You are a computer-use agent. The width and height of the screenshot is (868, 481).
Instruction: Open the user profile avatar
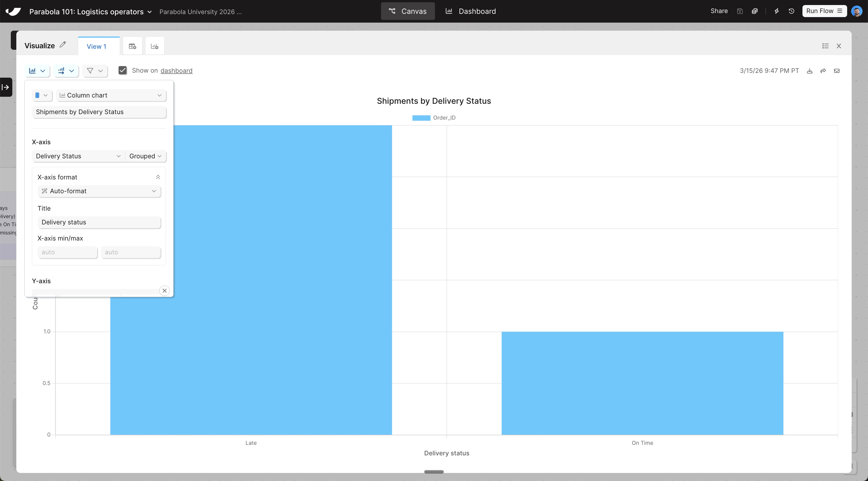(x=856, y=11)
